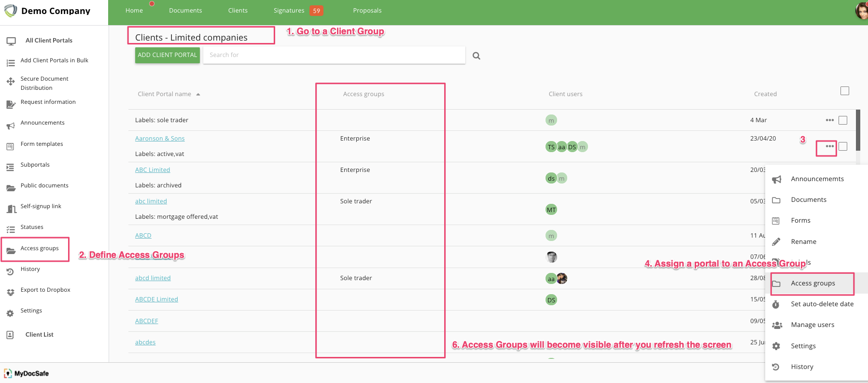Open the Statuses list icon in sidebar
This screenshot has width=868, height=383.
coord(11,230)
